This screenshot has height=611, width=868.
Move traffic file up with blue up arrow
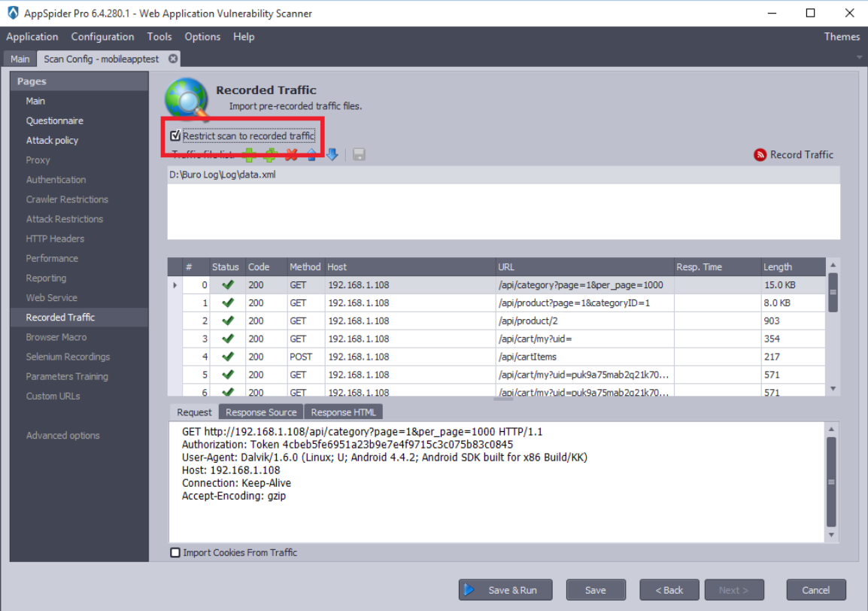click(311, 155)
